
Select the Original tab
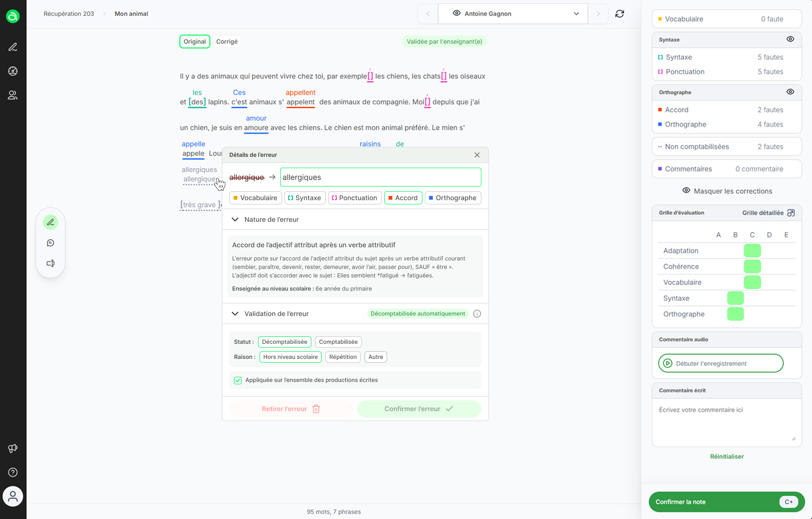click(195, 41)
